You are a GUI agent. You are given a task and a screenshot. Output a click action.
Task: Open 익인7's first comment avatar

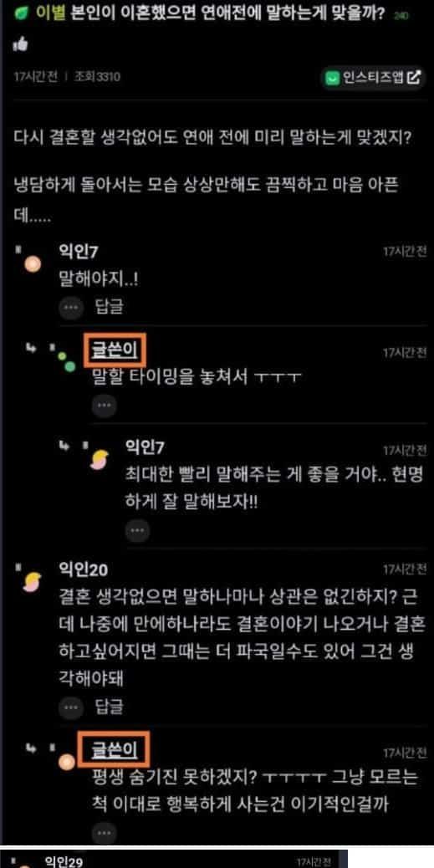(x=33, y=264)
